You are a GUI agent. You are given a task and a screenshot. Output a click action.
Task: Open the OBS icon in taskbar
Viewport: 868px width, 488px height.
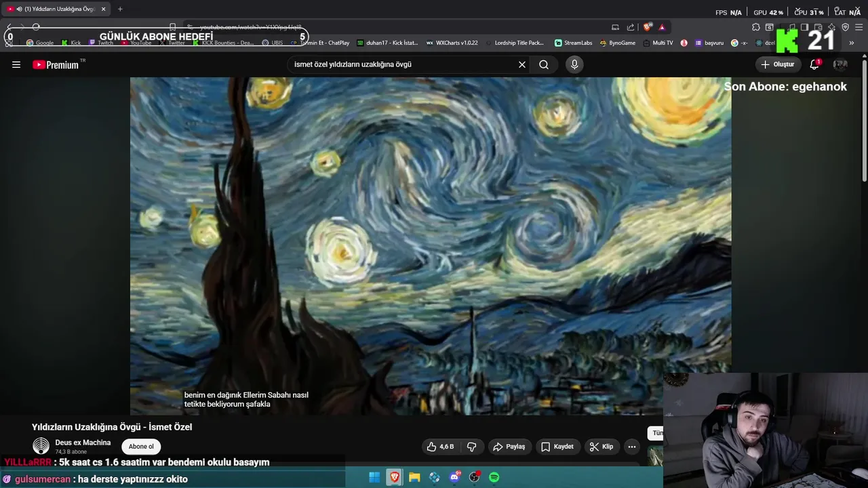pos(474,478)
